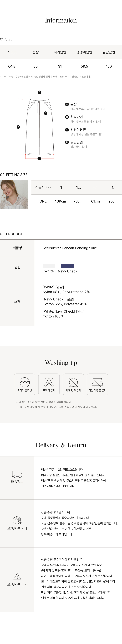
Task: Click the Washing tip heading
Action: coord(61,363)
